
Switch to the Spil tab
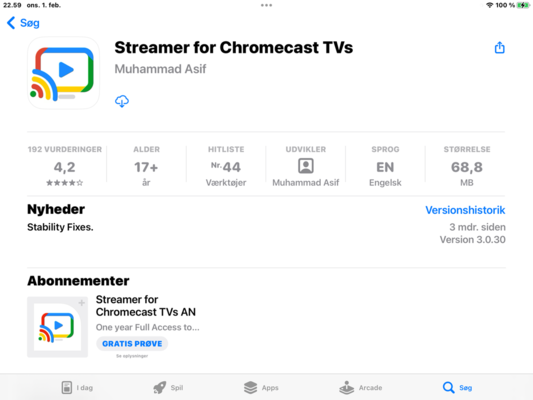[x=168, y=387]
